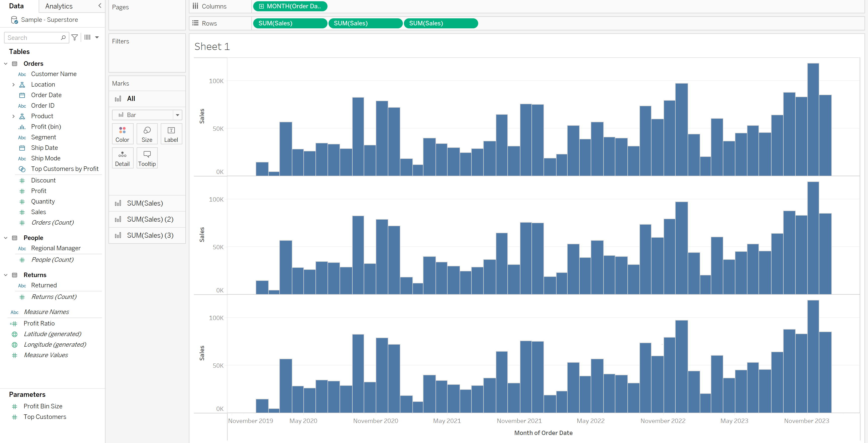Expand the Product hierarchy
Image resolution: width=868 pixels, height=443 pixels.
14,116
